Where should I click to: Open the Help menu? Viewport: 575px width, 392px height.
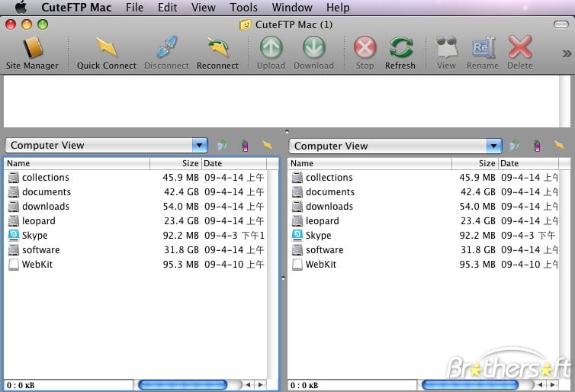click(338, 8)
